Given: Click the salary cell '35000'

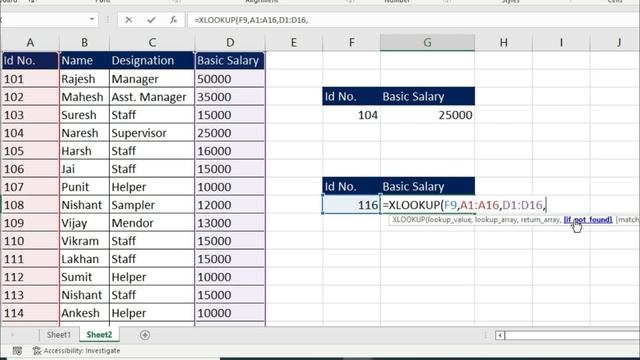Looking at the screenshot, I should click(230, 97).
